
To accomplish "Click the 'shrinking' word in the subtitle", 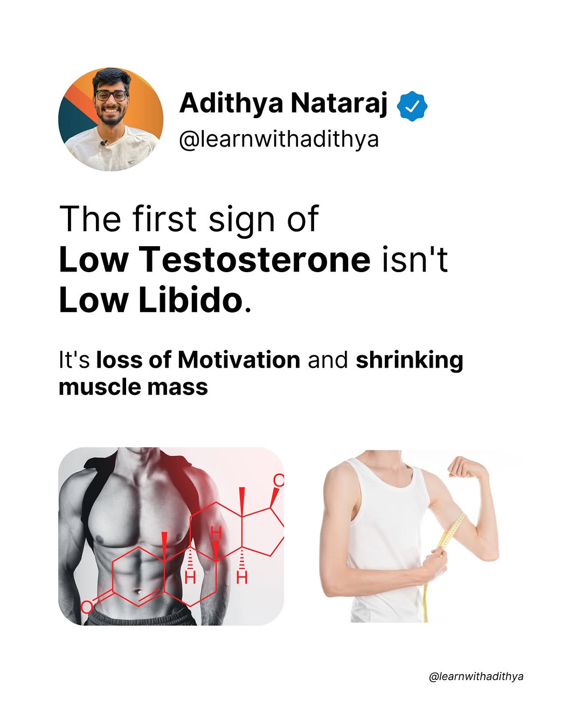I will pos(409,361).
